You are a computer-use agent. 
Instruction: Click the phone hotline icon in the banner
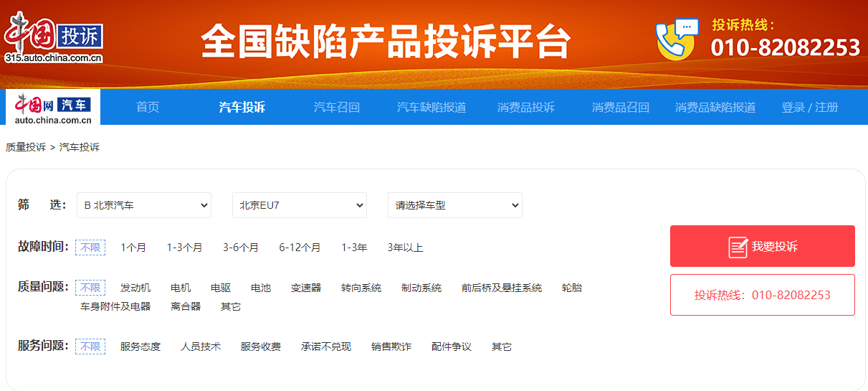pos(676,39)
